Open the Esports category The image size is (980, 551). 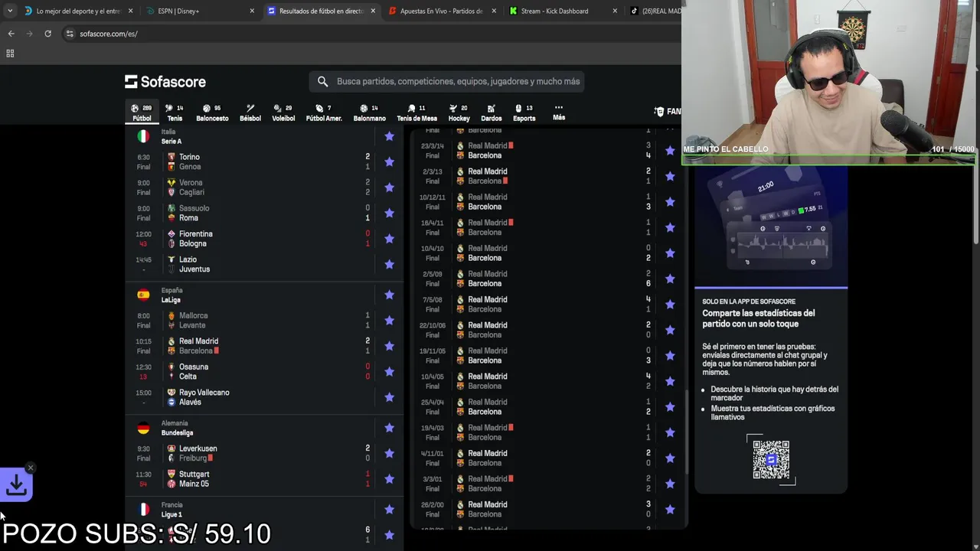tap(524, 112)
